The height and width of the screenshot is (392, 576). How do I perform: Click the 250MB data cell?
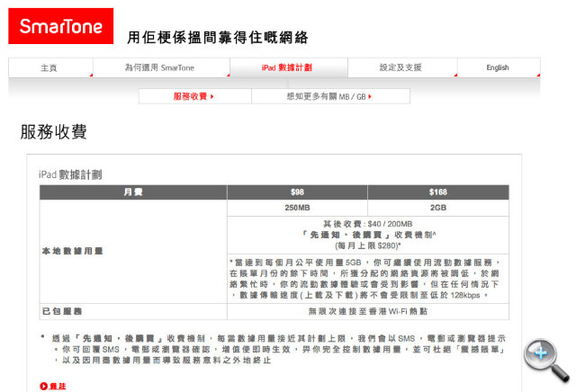tap(297, 208)
